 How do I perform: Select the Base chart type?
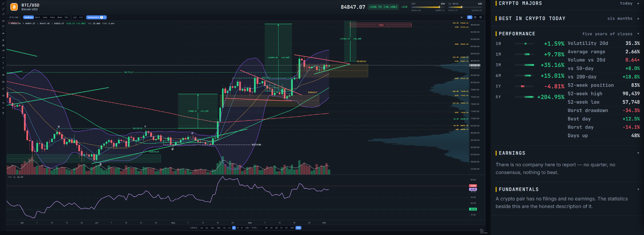(60, 17)
